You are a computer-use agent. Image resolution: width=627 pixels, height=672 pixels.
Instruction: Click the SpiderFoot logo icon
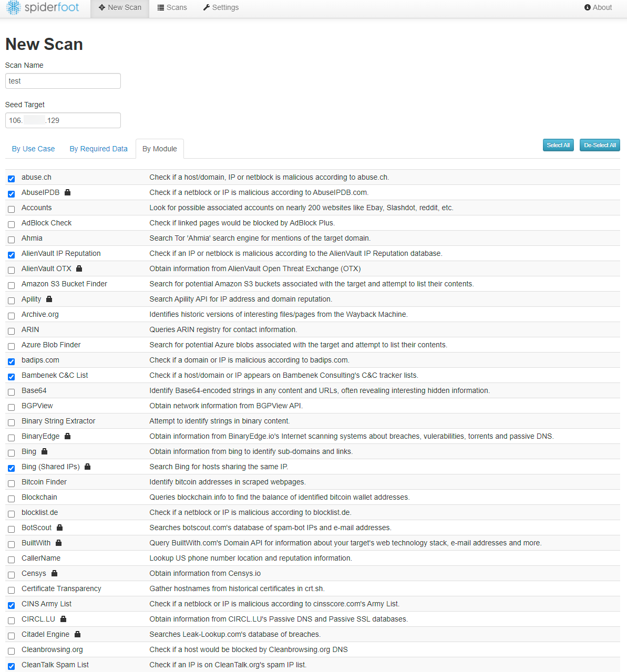[x=14, y=7]
